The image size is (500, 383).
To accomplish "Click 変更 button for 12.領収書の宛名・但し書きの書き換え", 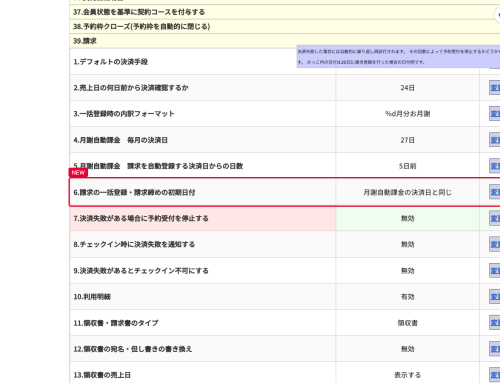I will [x=495, y=349].
